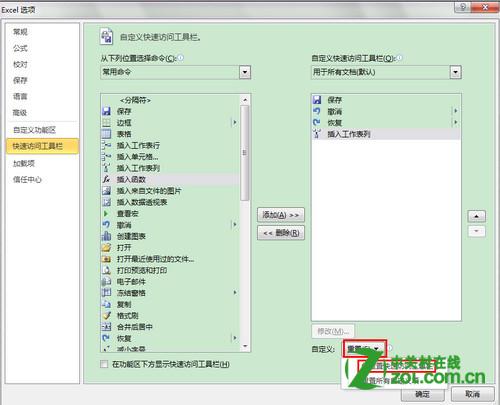Screen dimensions: 500x405
Task: Select 恢复 in the left command list
Action: (170, 338)
